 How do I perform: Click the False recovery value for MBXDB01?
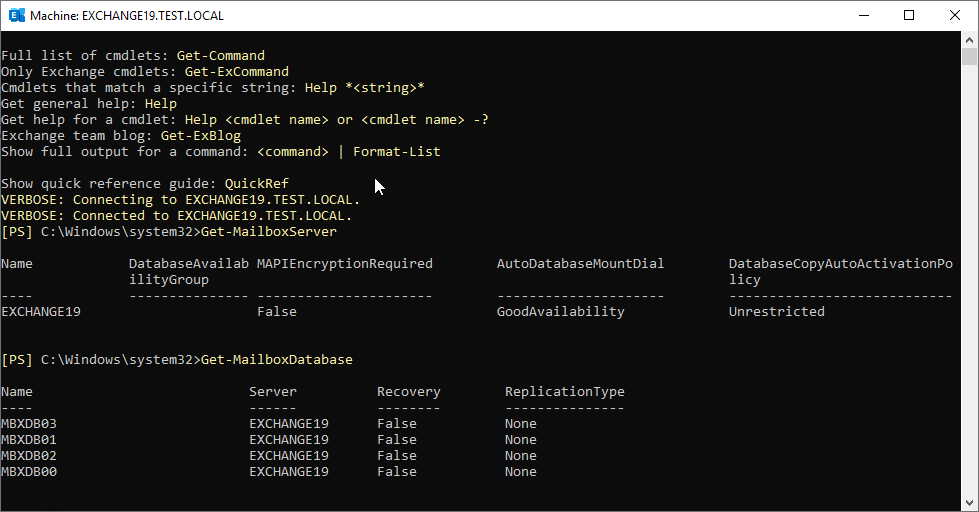tap(397, 440)
